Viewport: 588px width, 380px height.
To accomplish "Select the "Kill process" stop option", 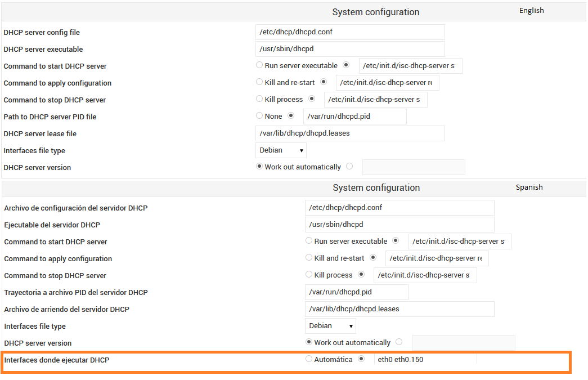I will tap(259, 99).
